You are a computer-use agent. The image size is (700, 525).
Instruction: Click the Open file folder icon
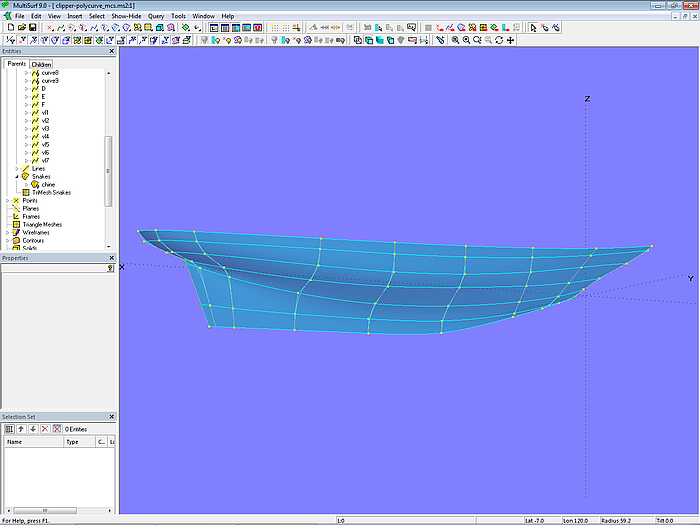pyautogui.click(x=21, y=28)
